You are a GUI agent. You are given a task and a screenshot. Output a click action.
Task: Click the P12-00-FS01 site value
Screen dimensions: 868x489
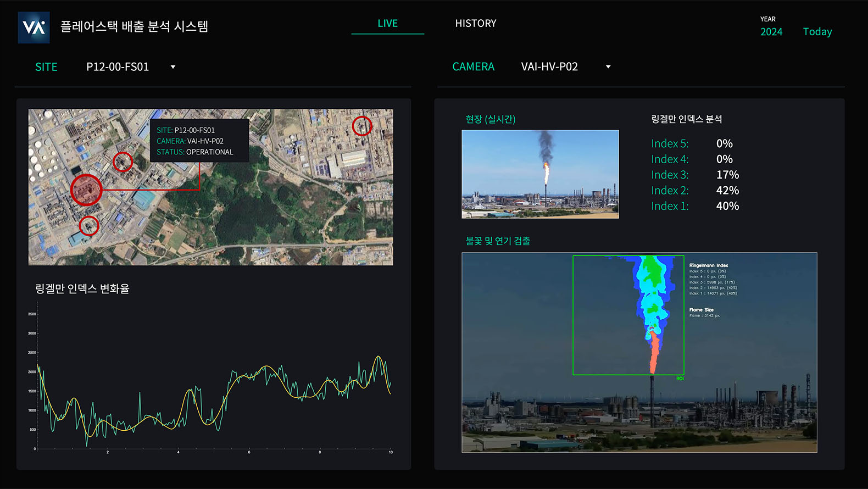point(118,67)
